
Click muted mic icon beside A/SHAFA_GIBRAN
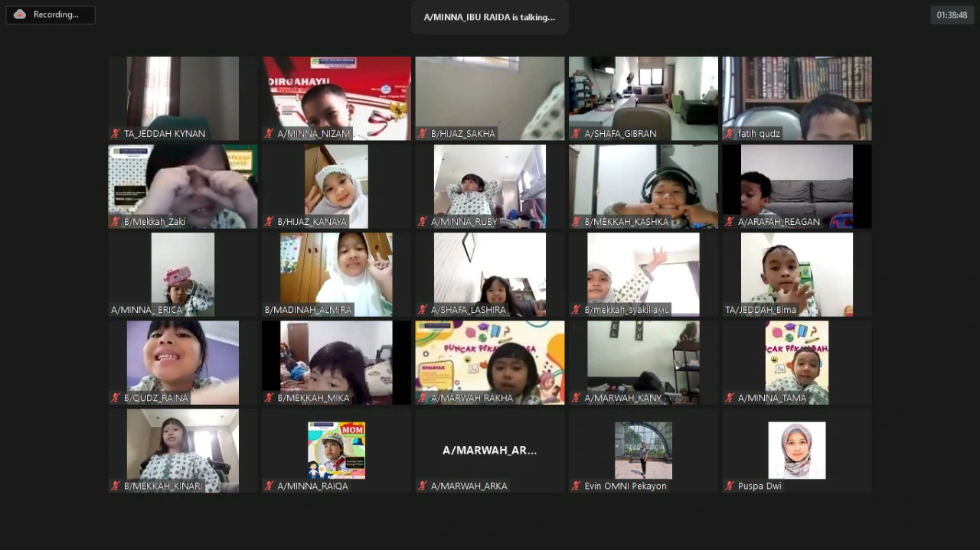[x=577, y=134]
